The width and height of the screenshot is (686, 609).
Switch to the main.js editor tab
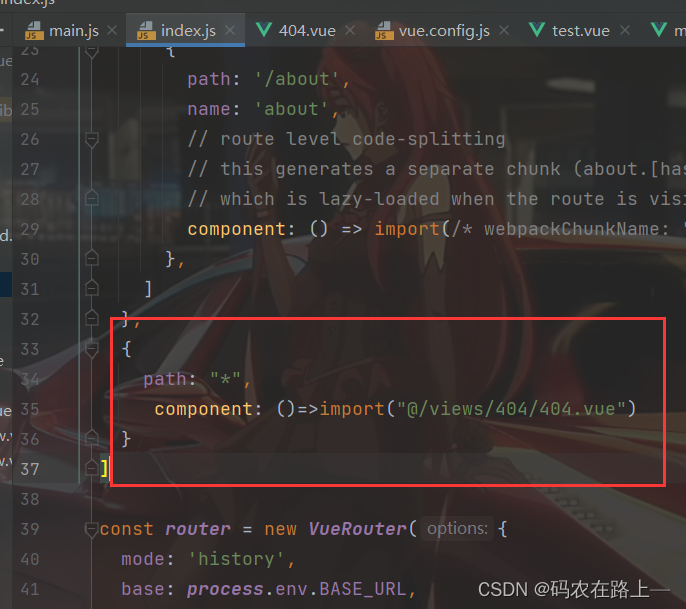tap(62, 31)
